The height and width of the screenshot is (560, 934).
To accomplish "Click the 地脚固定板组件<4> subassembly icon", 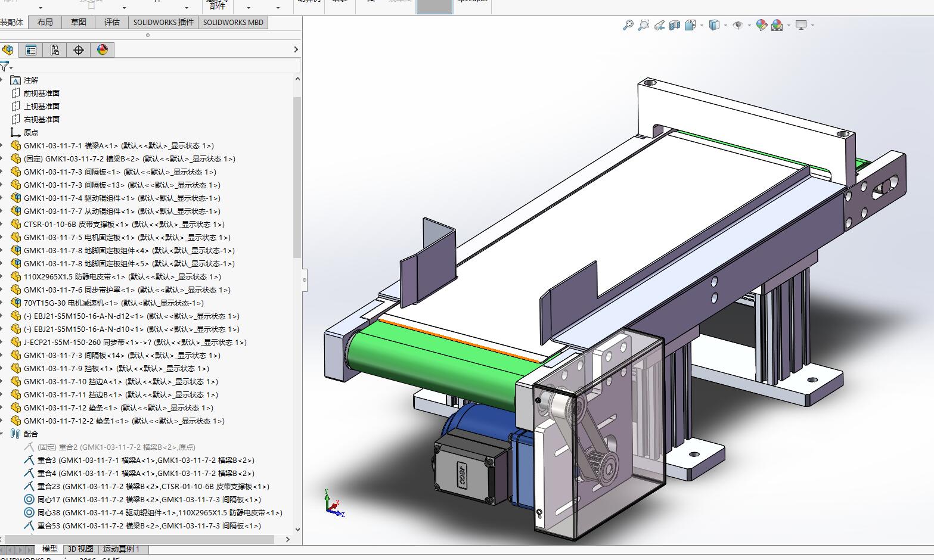I will tap(15, 250).
